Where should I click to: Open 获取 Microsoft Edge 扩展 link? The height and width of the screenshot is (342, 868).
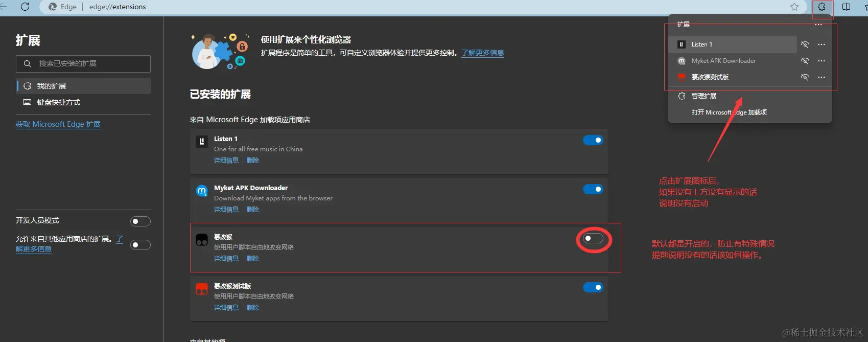point(58,124)
